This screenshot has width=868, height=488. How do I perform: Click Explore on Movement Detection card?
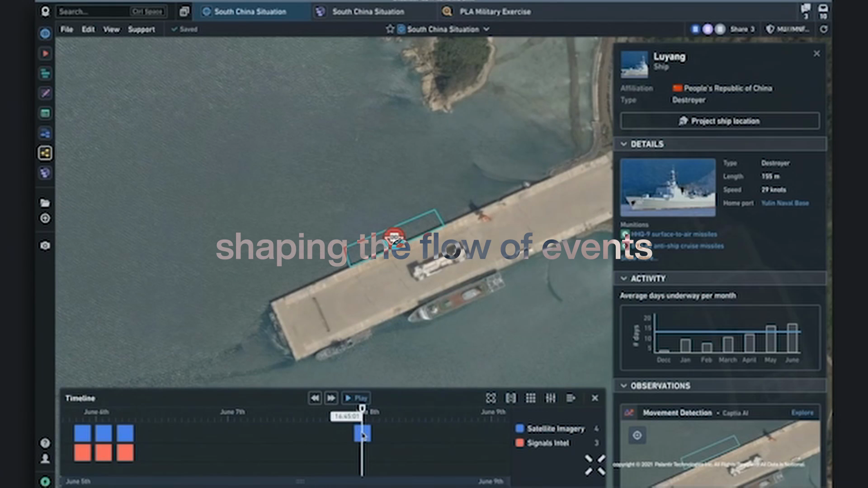pos(802,413)
